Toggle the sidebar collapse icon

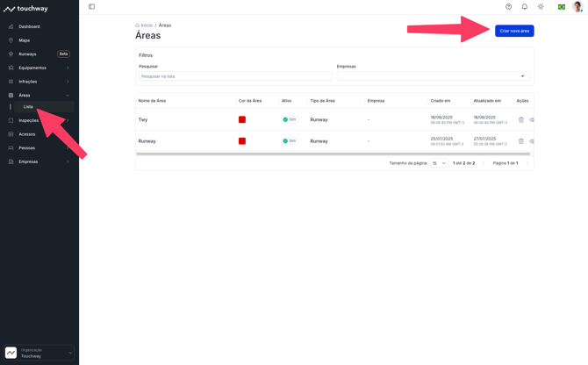91,7
